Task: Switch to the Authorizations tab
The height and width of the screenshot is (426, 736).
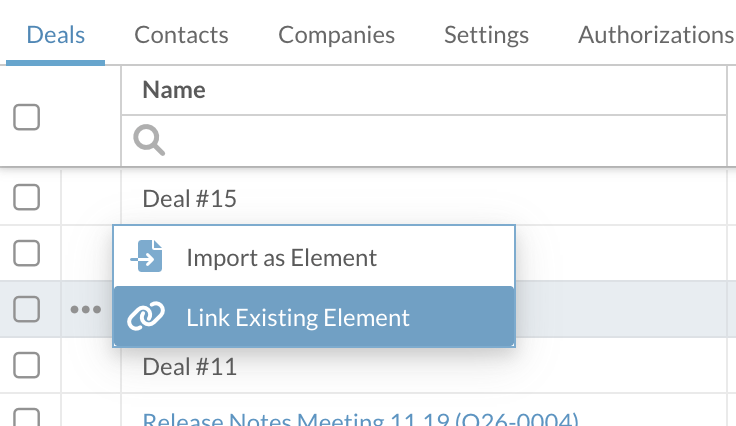Action: tap(655, 35)
